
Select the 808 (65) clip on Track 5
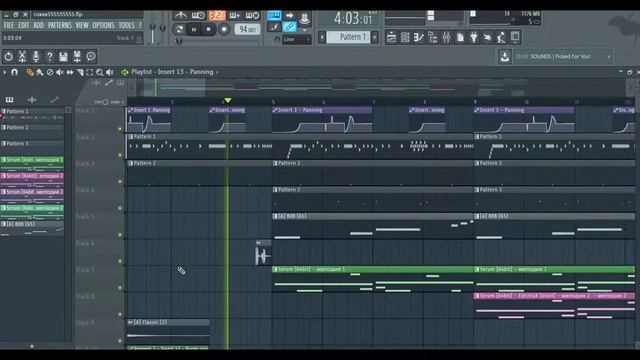coord(372,216)
